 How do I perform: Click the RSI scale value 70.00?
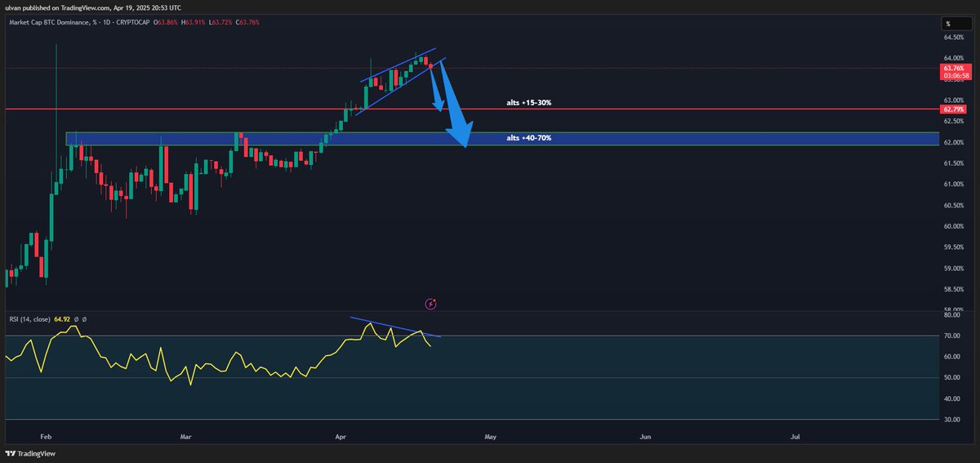point(951,336)
